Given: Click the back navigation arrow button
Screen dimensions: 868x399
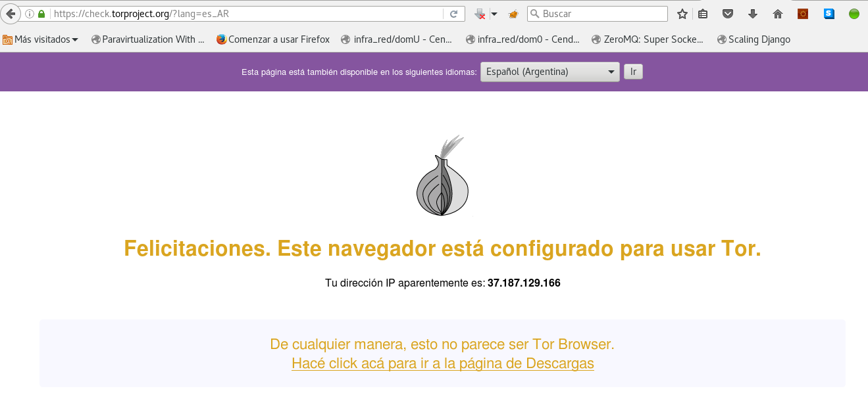Looking at the screenshot, I should pyautogui.click(x=11, y=14).
